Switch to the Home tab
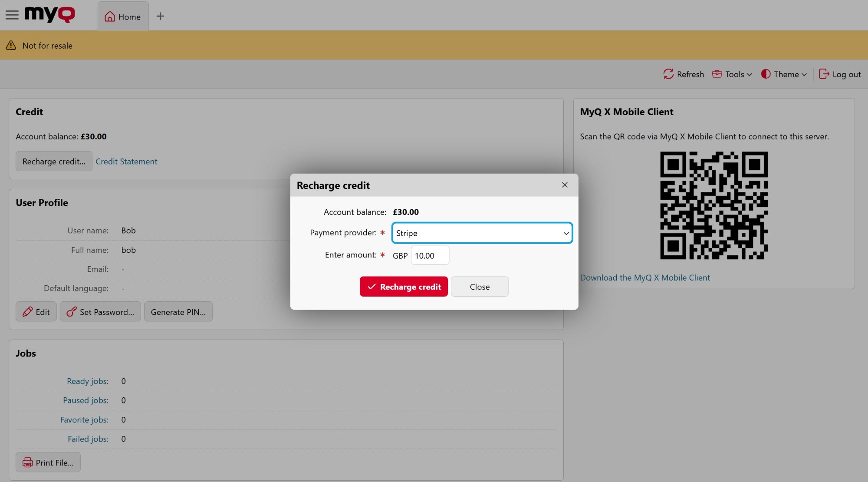Screen dimensions: 868x482 click(x=123, y=17)
